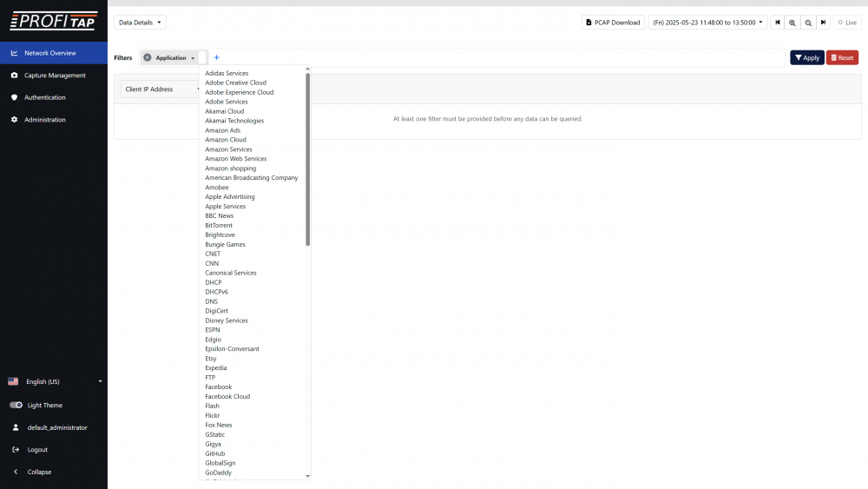The width and height of the screenshot is (868, 489).
Task: Jump to previous time interval icon
Action: (x=778, y=23)
